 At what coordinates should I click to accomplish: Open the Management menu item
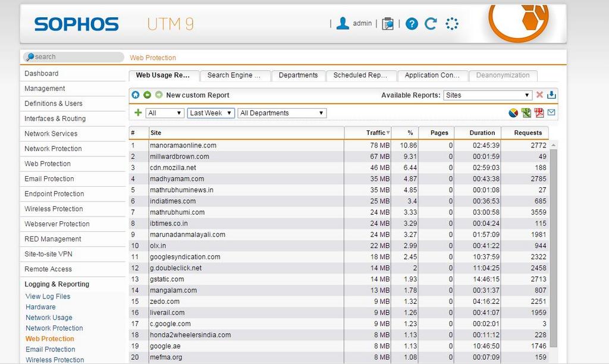(x=73, y=89)
